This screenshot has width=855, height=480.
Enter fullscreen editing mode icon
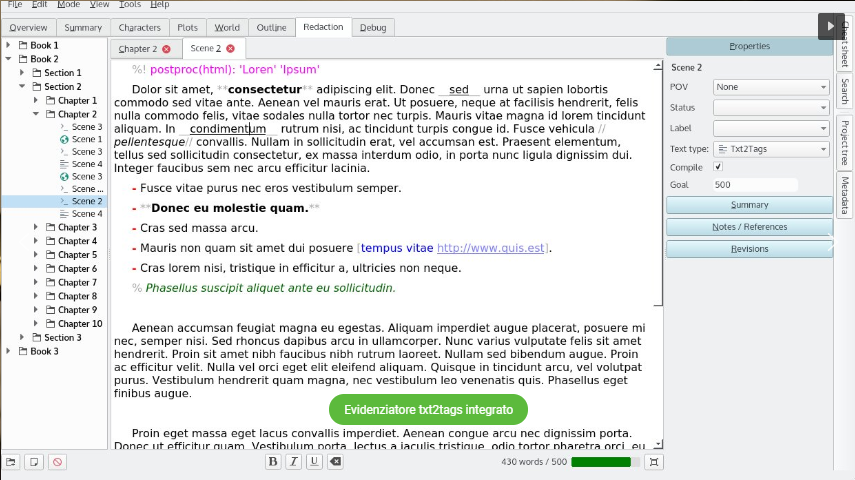click(x=653, y=462)
